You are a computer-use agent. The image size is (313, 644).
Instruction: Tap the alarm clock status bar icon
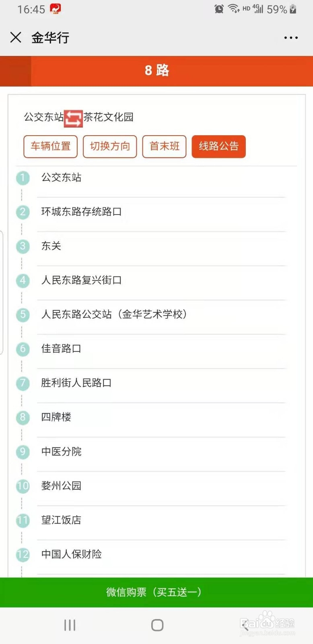click(218, 8)
